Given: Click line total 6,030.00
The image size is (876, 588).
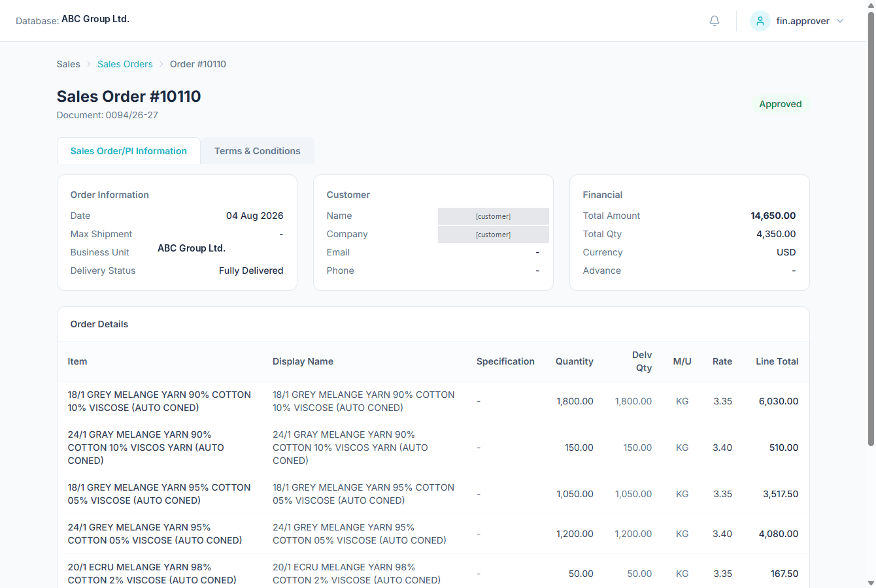Looking at the screenshot, I should 779,401.
